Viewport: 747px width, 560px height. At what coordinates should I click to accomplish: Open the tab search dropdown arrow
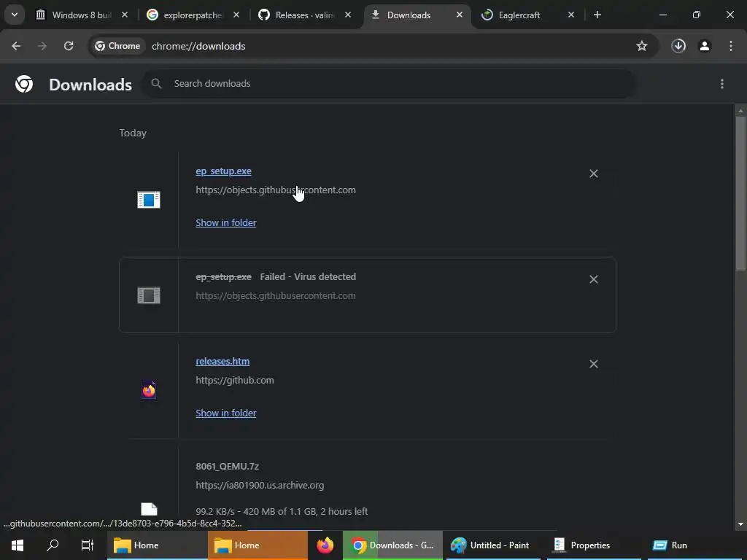(15, 15)
